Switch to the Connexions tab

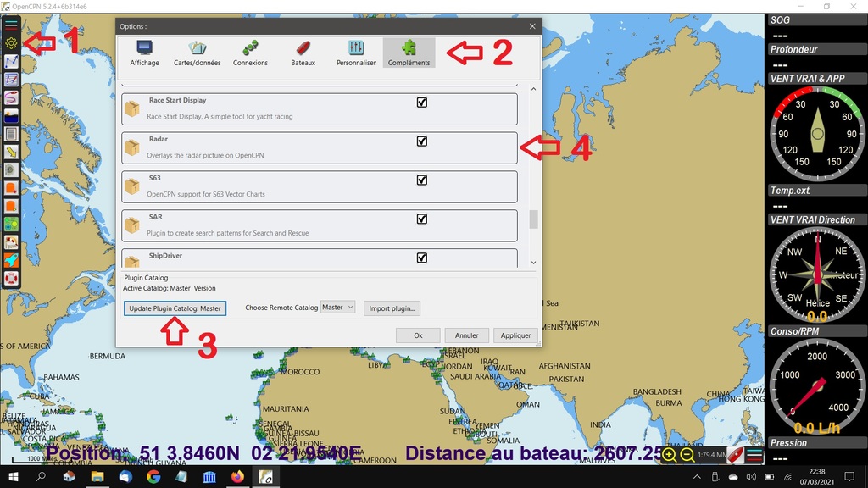(x=250, y=53)
